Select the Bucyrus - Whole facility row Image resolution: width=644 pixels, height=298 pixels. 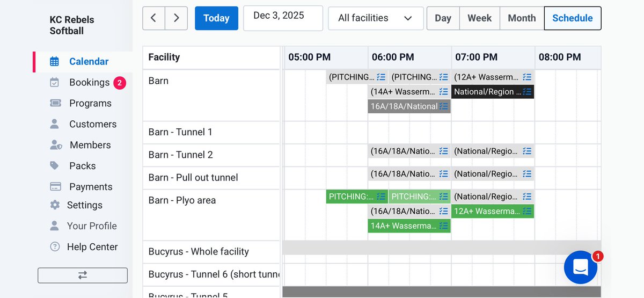pyautogui.click(x=211, y=251)
